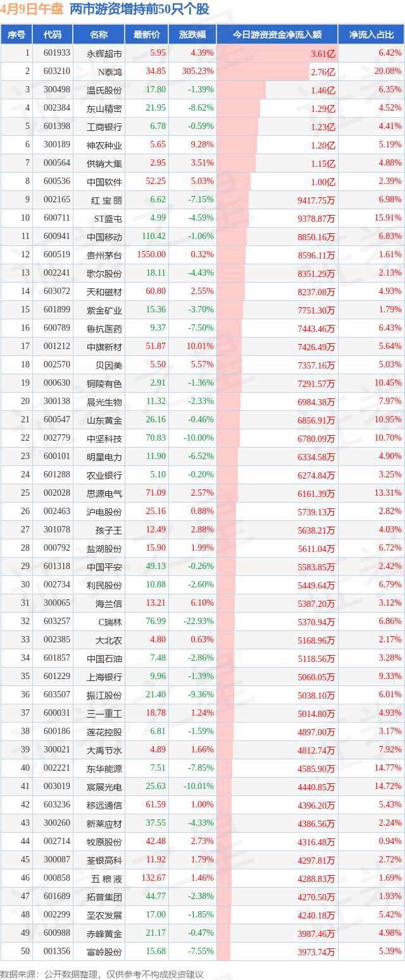Image resolution: width=405 pixels, height=980 pixels.
Task: Click 五粮液 price 132.67
Action: (154, 878)
